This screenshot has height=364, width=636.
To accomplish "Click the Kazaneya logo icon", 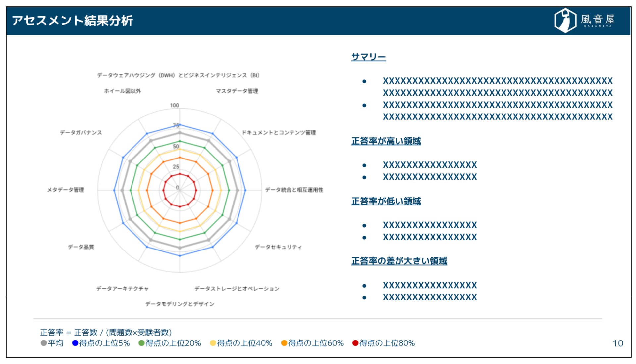I will [x=565, y=20].
